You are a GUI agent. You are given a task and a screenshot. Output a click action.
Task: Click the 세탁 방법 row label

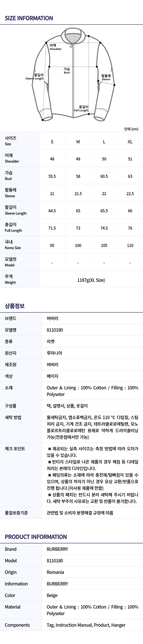[13, 417]
